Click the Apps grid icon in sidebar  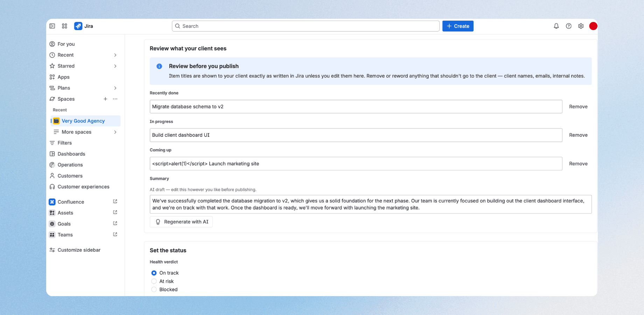pos(52,77)
